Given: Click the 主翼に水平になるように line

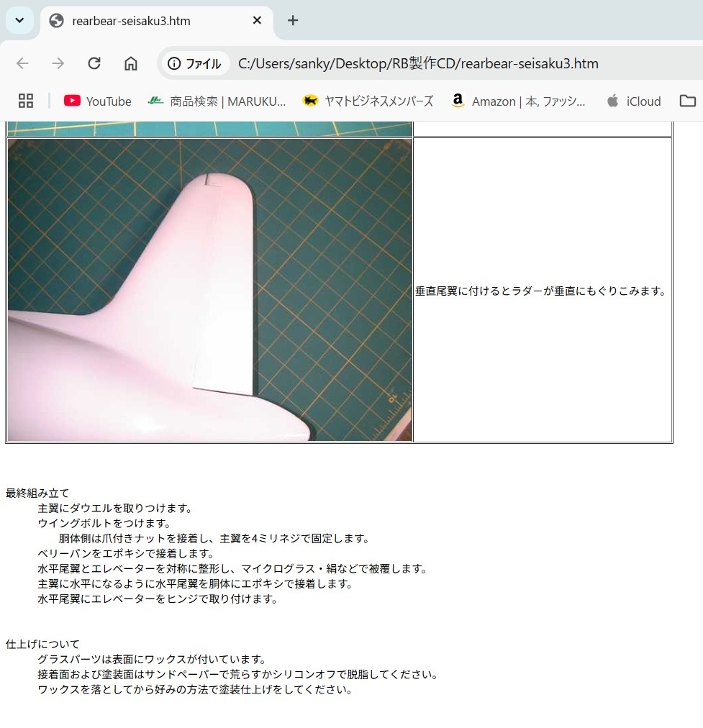Looking at the screenshot, I should point(195,583).
